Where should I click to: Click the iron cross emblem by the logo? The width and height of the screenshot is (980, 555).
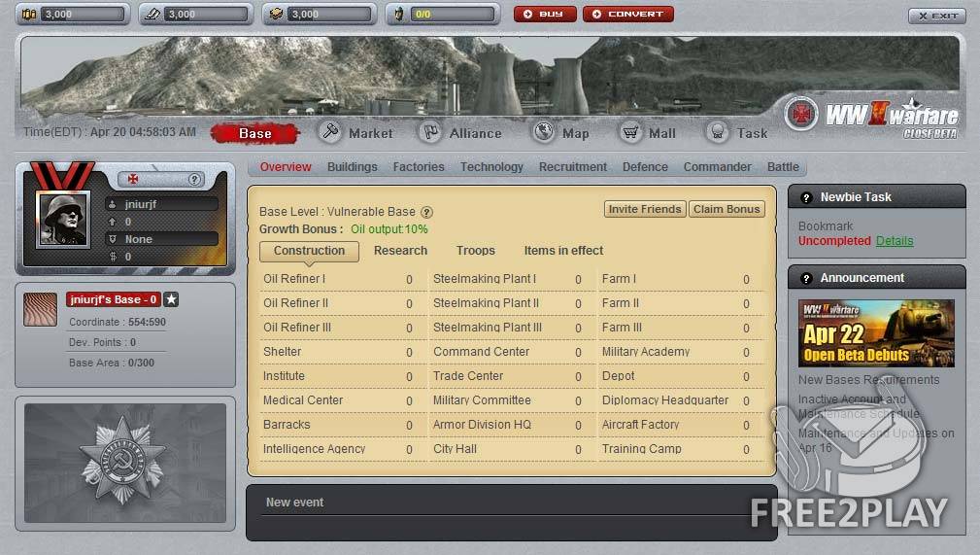click(801, 114)
